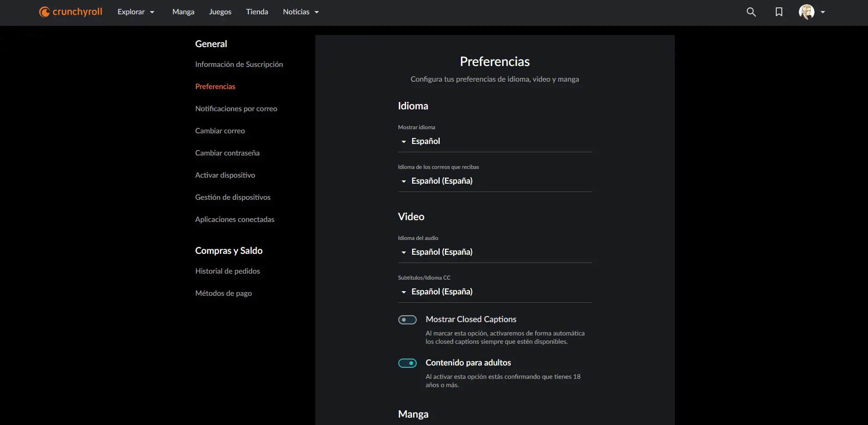Image resolution: width=868 pixels, height=425 pixels.
Task: Disable the Contenido para adultos toggle
Action: [407, 363]
